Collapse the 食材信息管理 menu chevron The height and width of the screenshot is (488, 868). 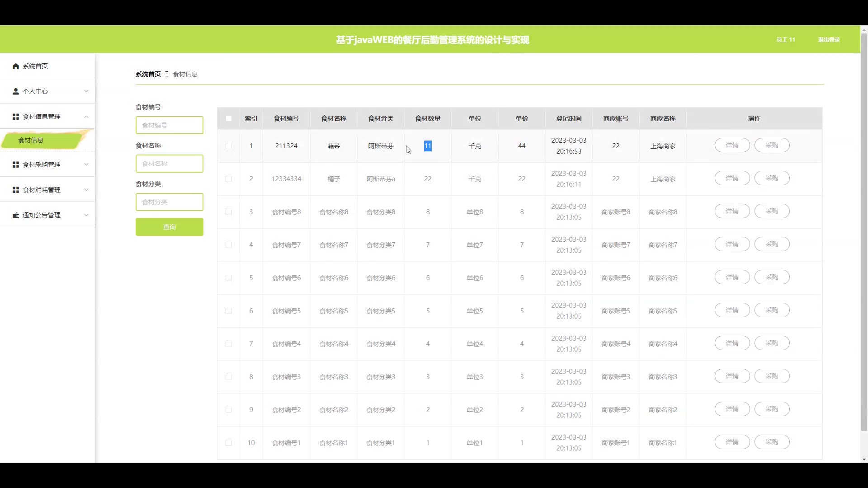86,117
